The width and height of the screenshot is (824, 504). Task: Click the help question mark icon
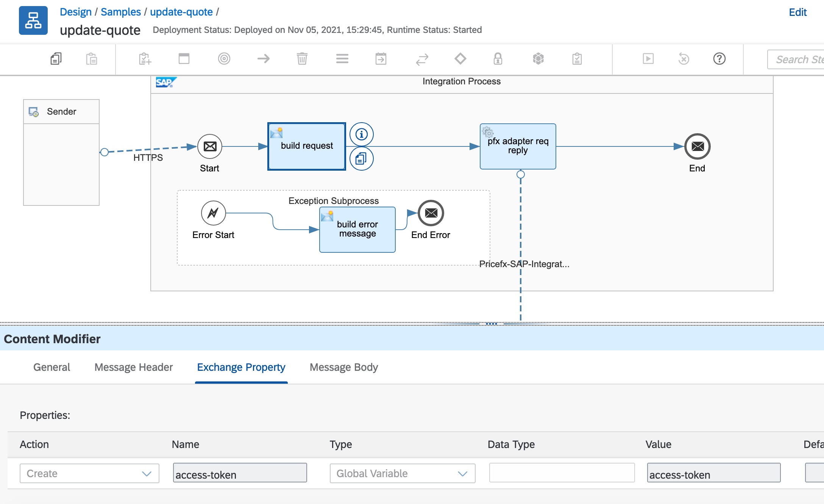coord(719,59)
